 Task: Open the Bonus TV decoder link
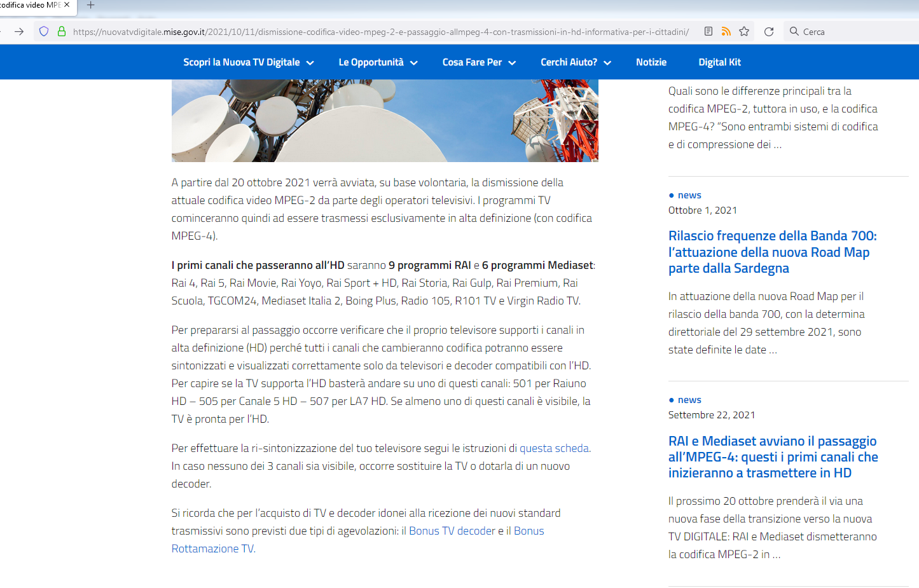point(452,531)
